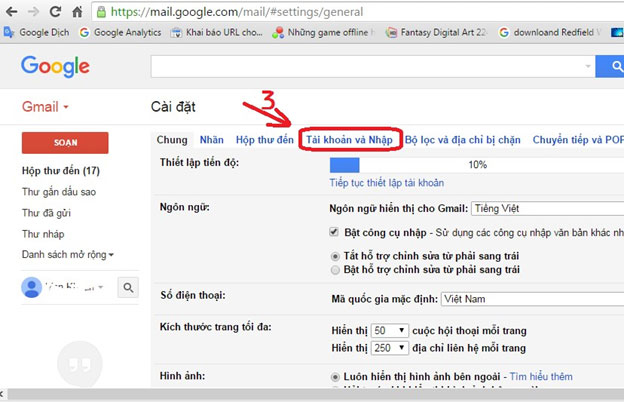Open Fantasy Digital Art bookmark

[x=436, y=32]
